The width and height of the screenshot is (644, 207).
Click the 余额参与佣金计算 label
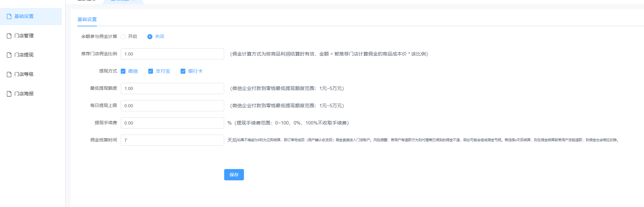click(99, 36)
